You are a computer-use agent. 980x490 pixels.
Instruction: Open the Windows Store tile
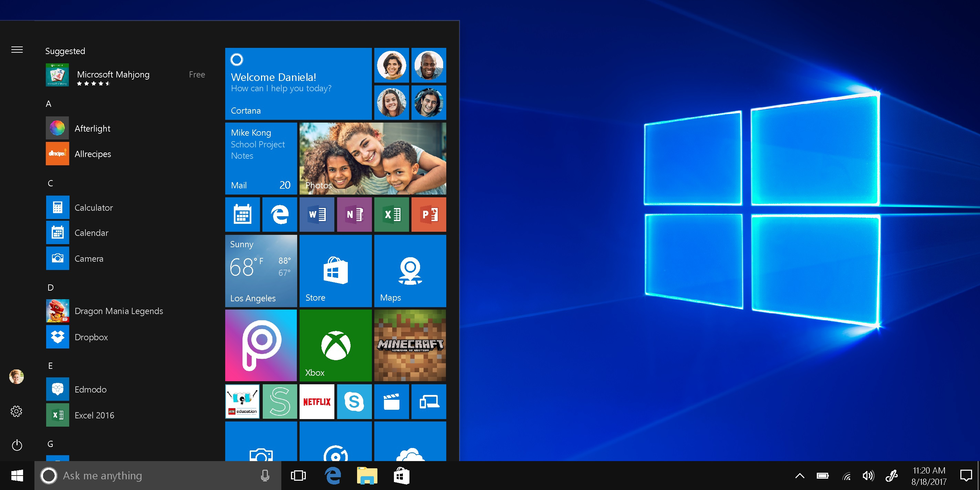point(335,271)
